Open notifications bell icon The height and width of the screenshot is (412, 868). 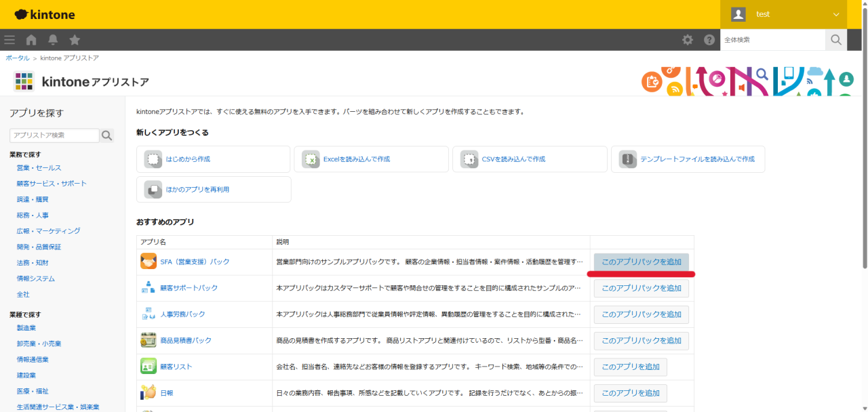click(53, 40)
